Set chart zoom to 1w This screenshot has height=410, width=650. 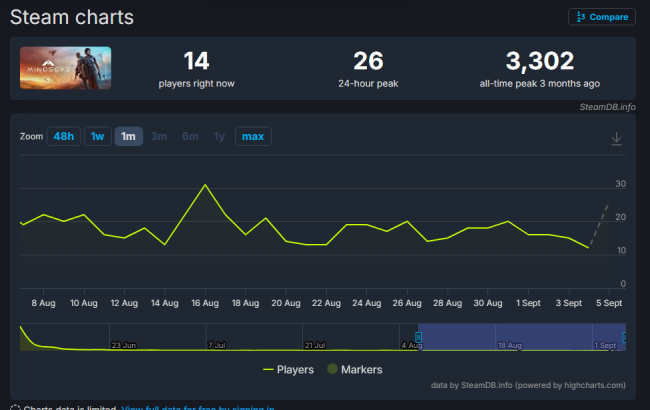(x=98, y=137)
